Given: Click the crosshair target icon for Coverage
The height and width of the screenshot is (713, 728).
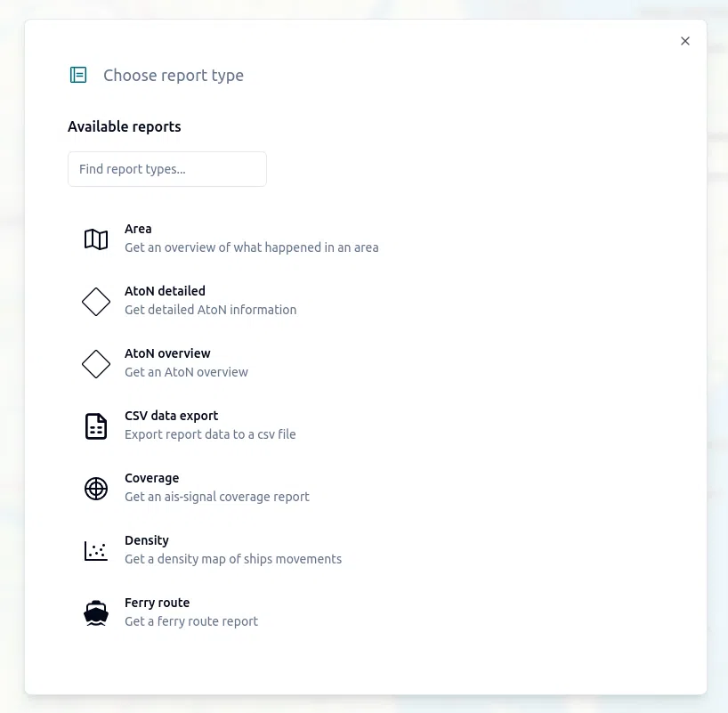Looking at the screenshot, I should point(96,489).
